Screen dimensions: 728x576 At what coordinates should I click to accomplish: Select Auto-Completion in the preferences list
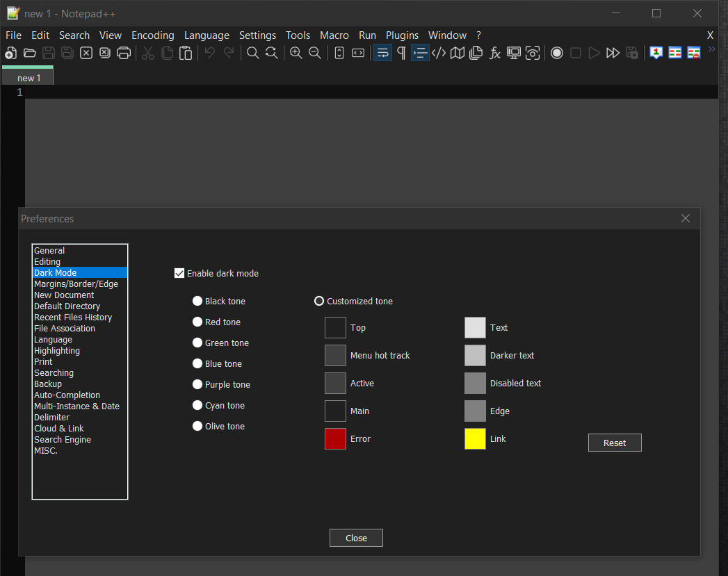coord(67,395)
